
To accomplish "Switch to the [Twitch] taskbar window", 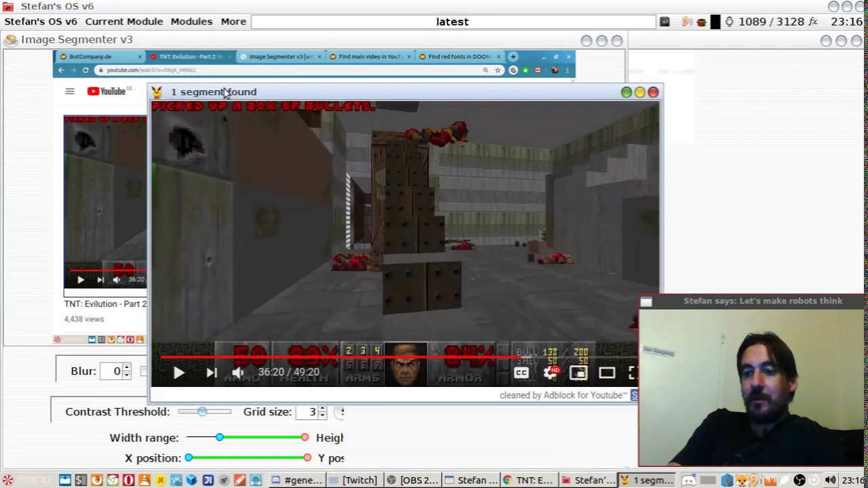I will click(x=353, y=481).
